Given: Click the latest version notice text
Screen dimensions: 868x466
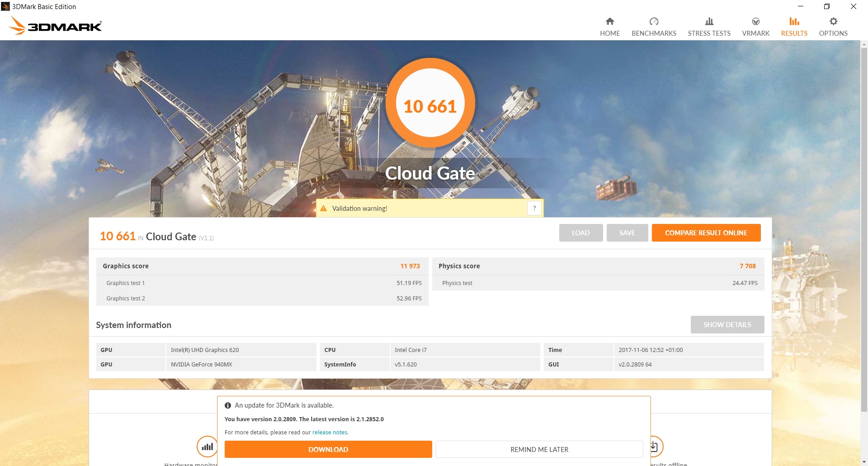Looking at the screenshot, I should point(304,419).
